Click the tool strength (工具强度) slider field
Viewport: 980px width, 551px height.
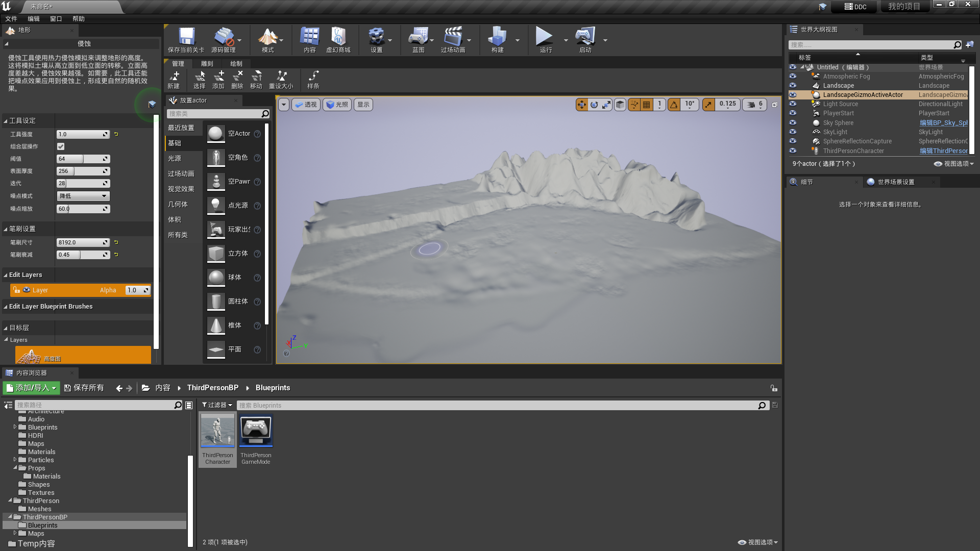coord(83,134)
